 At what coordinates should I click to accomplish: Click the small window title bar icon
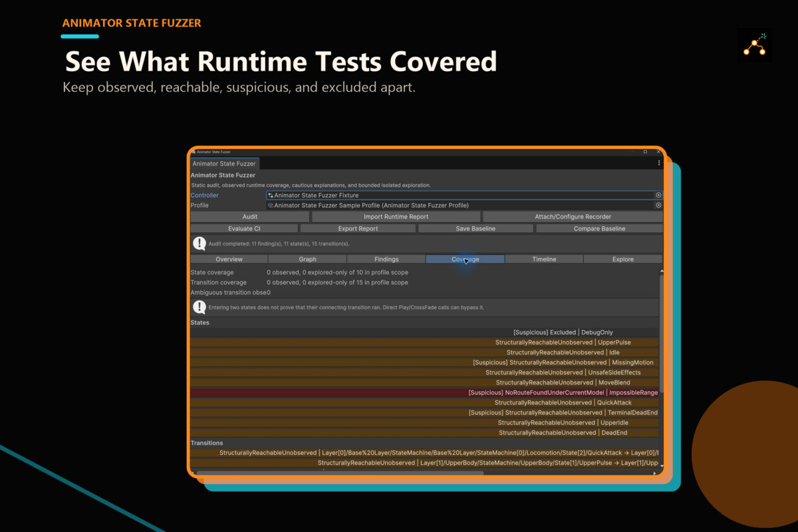coord(194,152)
